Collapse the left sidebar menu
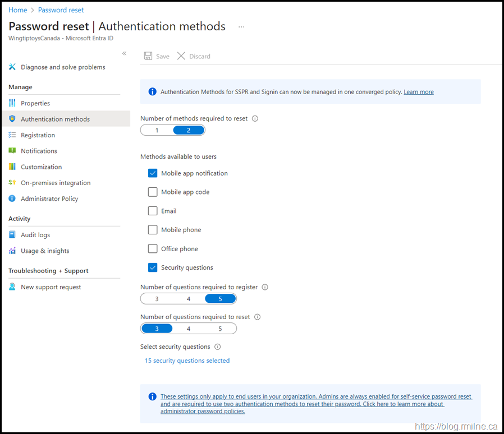Viewport: 504px width, 434px height. pos(124,53)
